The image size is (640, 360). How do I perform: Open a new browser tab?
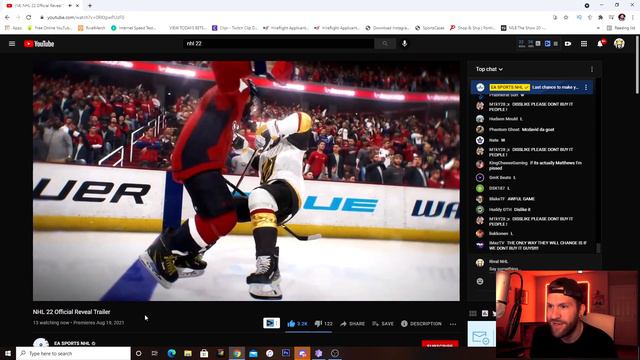coord(90,6)
